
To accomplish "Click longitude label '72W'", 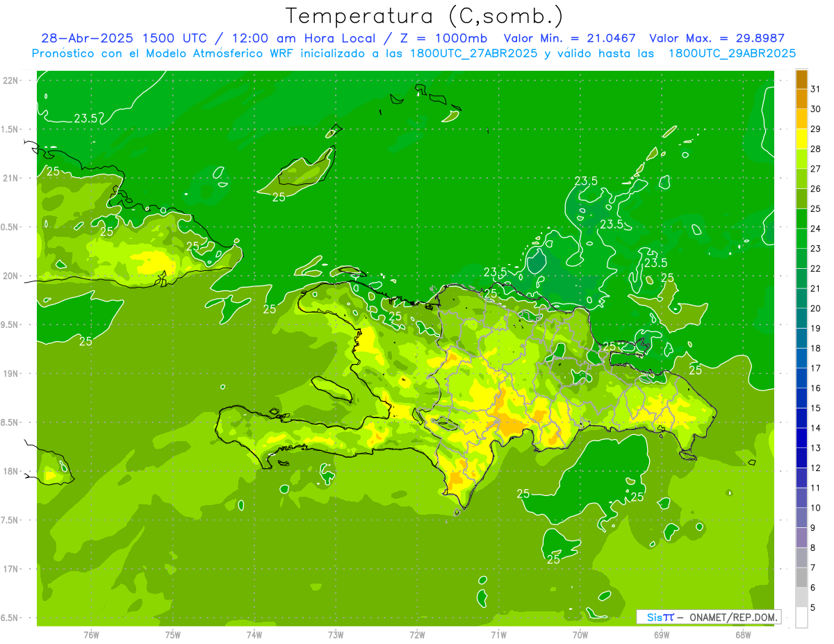I will click(417, 635).
